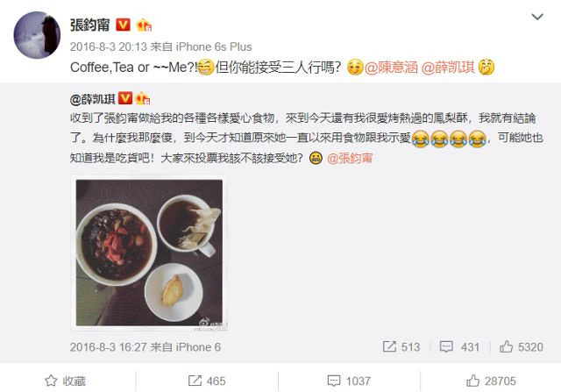
Task: Open the quoted post's 431 comments
Action: tap(459, 346)
